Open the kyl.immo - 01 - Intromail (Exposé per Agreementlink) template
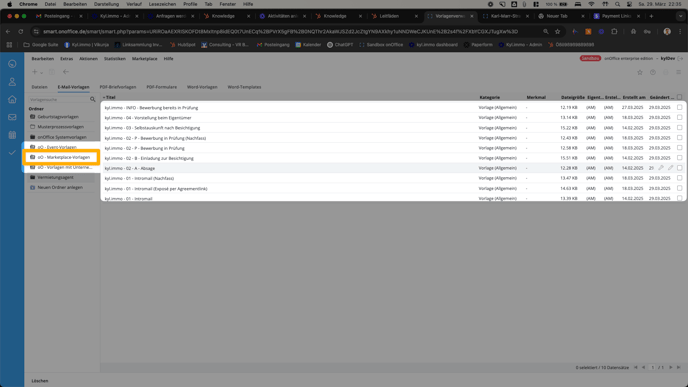This screenshot has height=387, width=688. click(x=156, y=189)
